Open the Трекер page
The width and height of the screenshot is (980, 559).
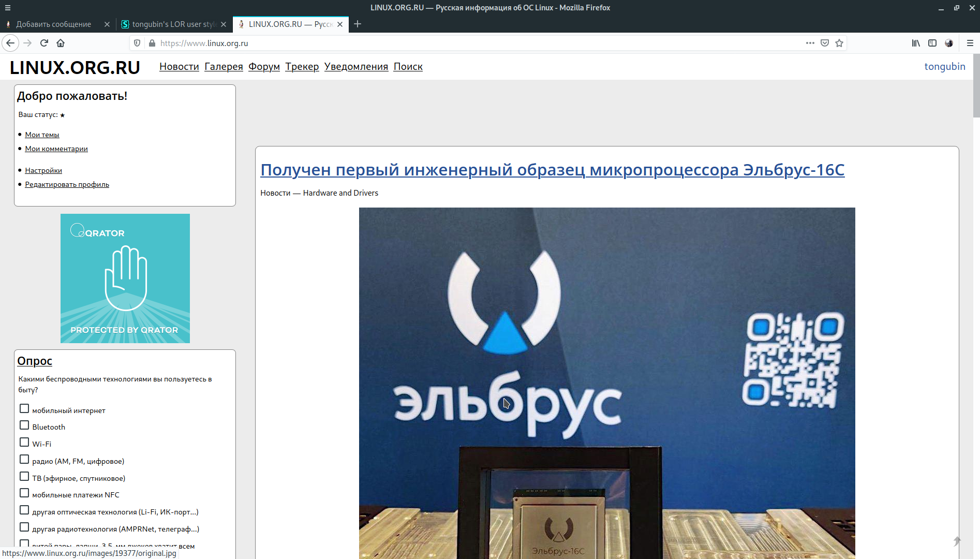[x=302, y=67]
